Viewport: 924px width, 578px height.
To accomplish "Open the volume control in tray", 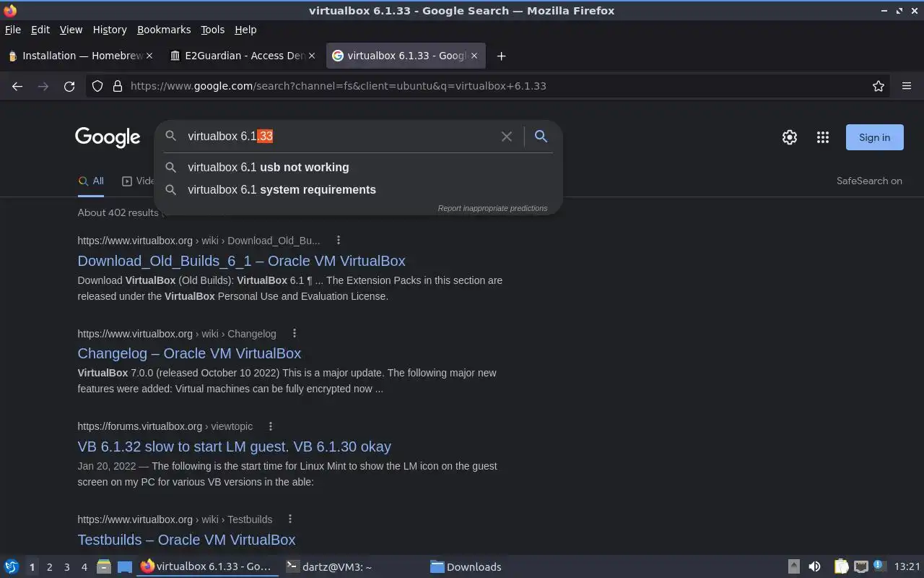I will click(x=814, y=566).
